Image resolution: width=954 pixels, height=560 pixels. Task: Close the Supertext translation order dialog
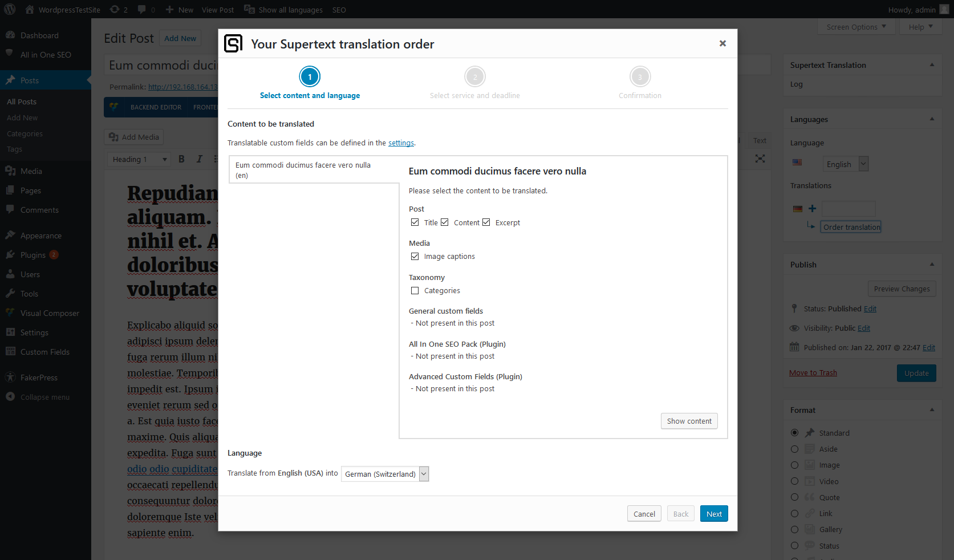[722, 43]
